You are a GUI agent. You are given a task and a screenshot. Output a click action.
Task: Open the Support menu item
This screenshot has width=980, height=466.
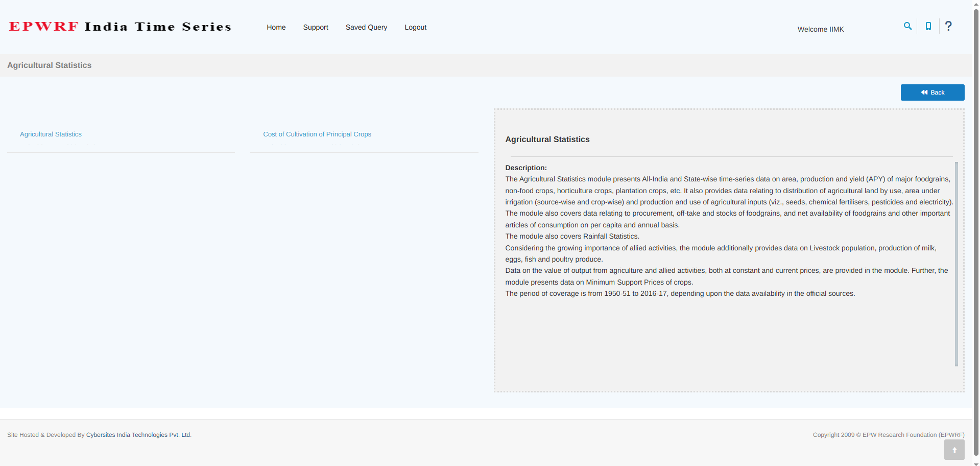pyautogui.click(x=315, y=28)
